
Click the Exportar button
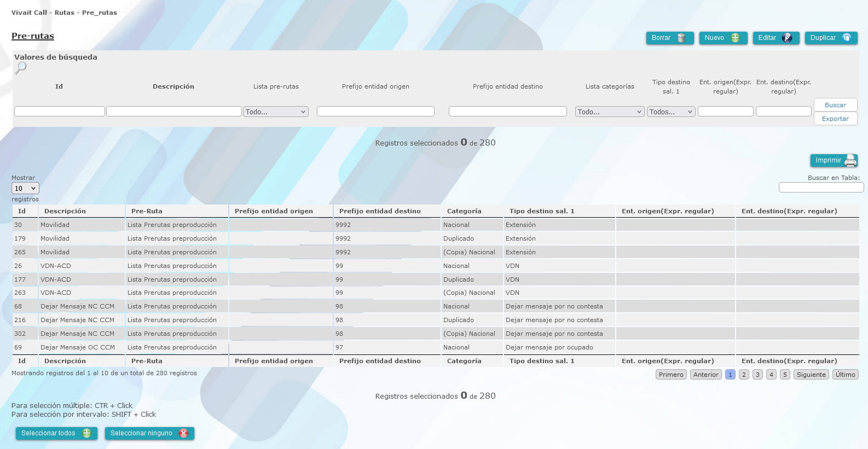coord(835,119)
